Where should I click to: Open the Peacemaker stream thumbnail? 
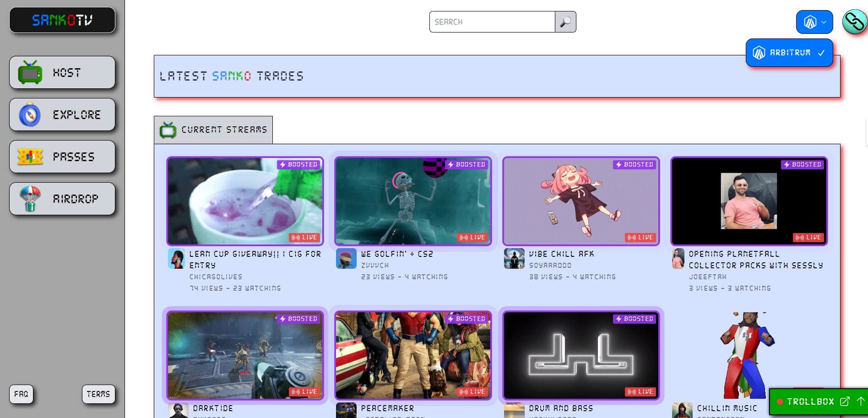tap(413, 355)
